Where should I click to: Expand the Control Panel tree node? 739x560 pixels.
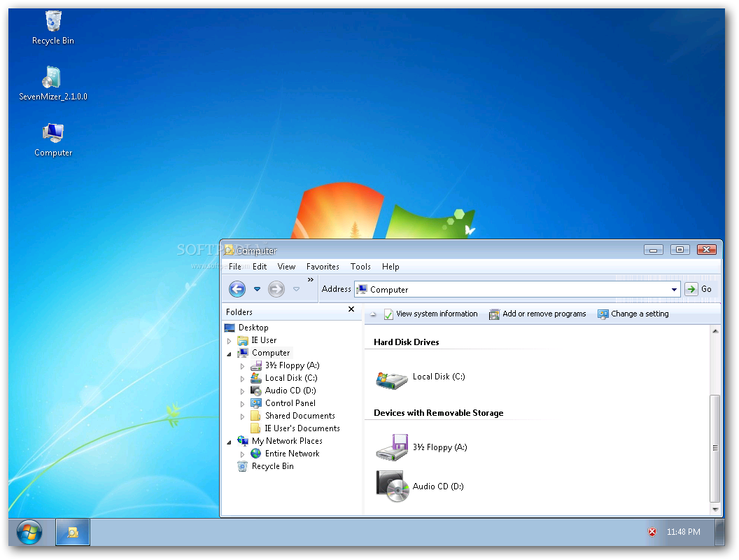point(242,404)
